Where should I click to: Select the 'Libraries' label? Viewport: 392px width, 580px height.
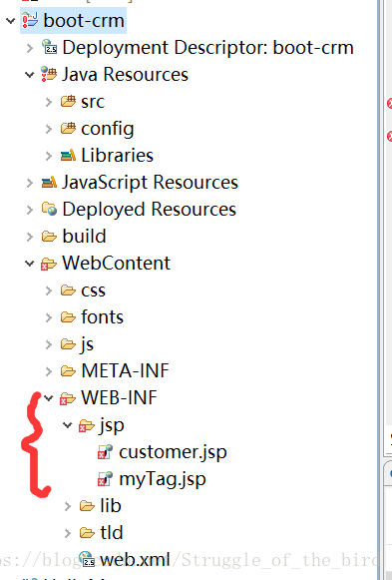[117, 156]
